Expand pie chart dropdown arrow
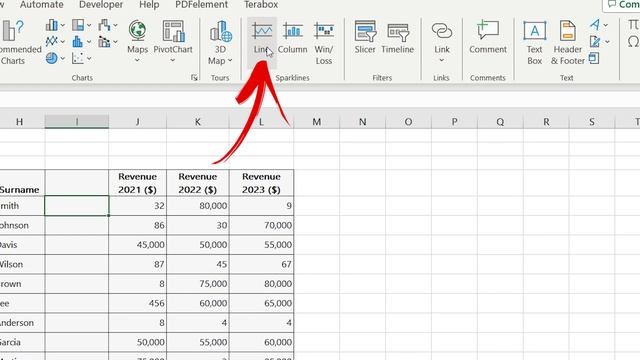640x360 pixels. point(63,58)
